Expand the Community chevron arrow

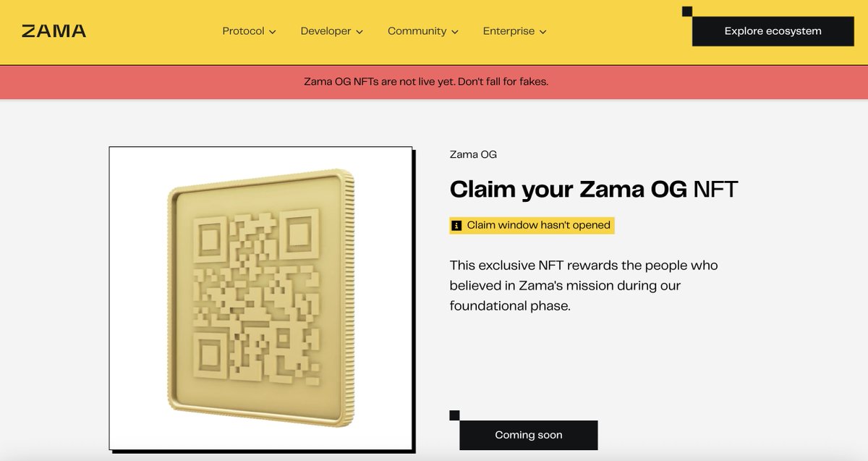(x=455, y=32)
